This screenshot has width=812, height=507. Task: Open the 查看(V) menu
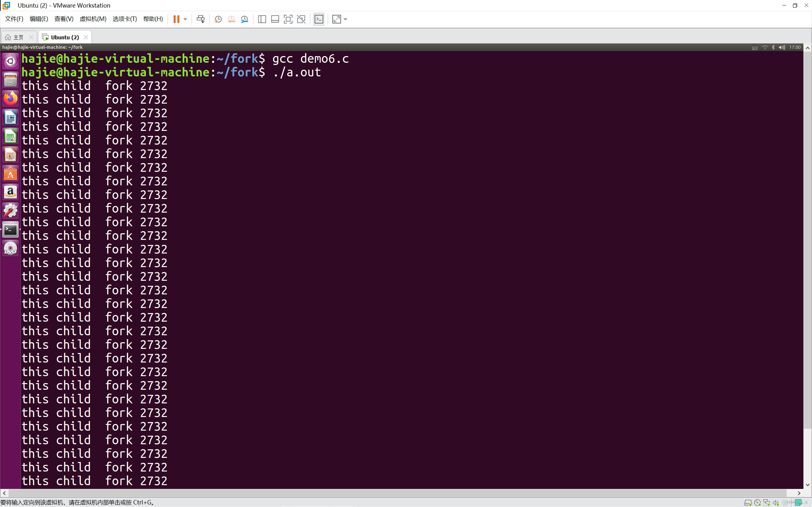64,19
